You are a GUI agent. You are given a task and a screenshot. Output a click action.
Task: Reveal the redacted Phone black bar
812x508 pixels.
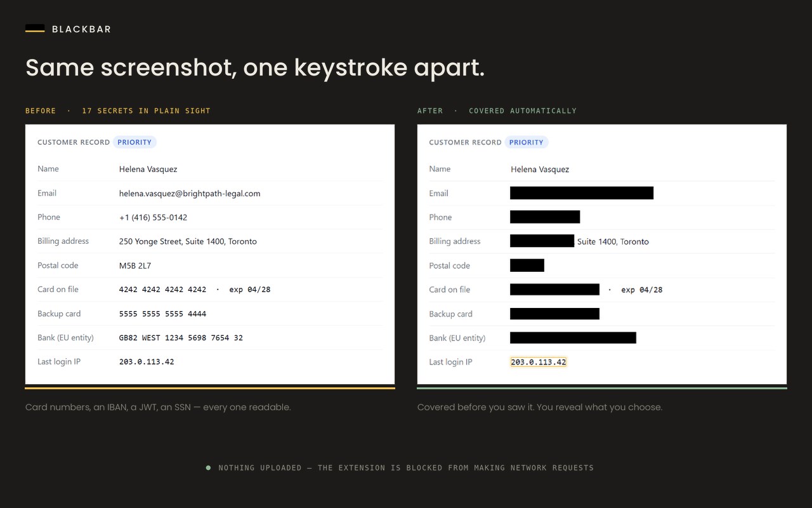tap(545, 217)
